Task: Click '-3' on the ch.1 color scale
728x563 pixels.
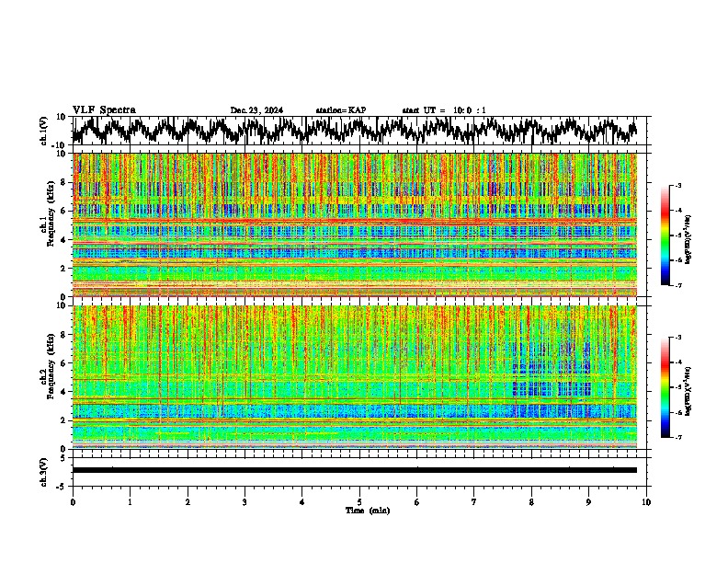Action: [677, 185]
